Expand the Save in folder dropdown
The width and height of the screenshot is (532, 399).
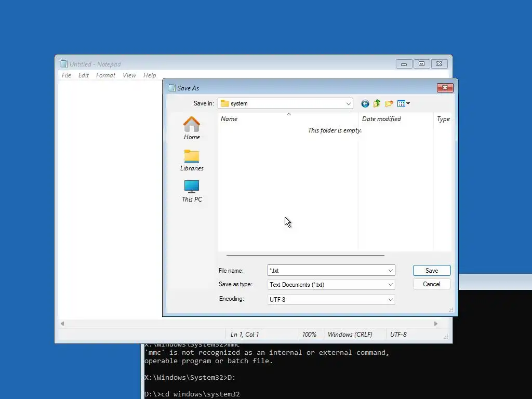point(348,103)
